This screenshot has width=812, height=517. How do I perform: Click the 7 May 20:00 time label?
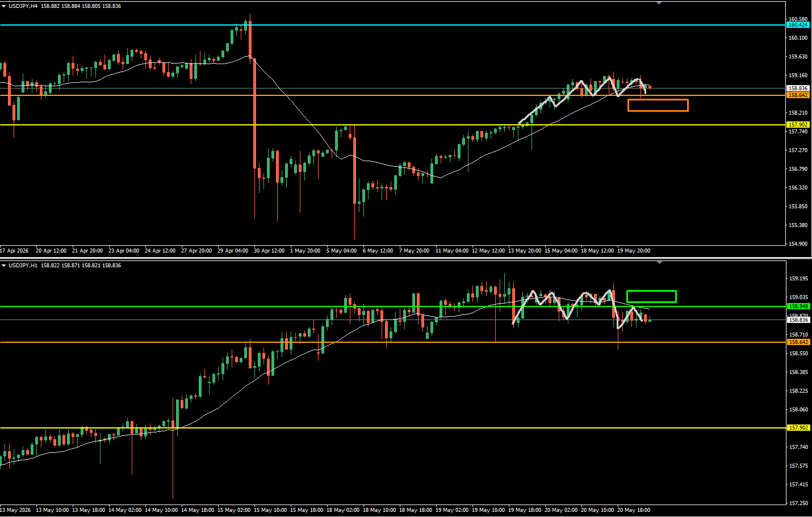point(415,251)
